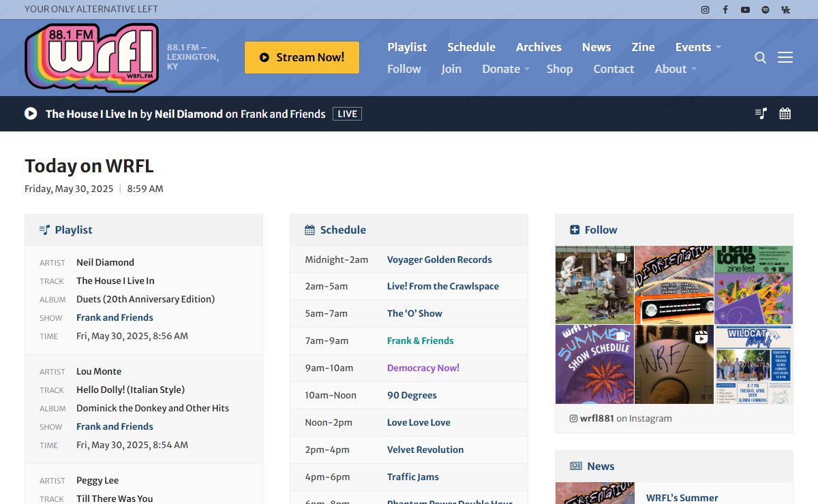Open the Zine menu item

tap(643, 47)
